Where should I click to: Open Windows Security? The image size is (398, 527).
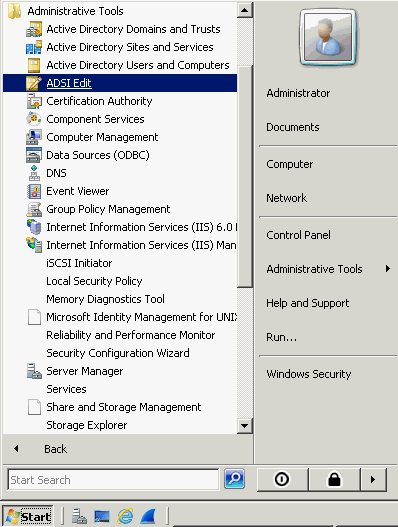(309, 374)
